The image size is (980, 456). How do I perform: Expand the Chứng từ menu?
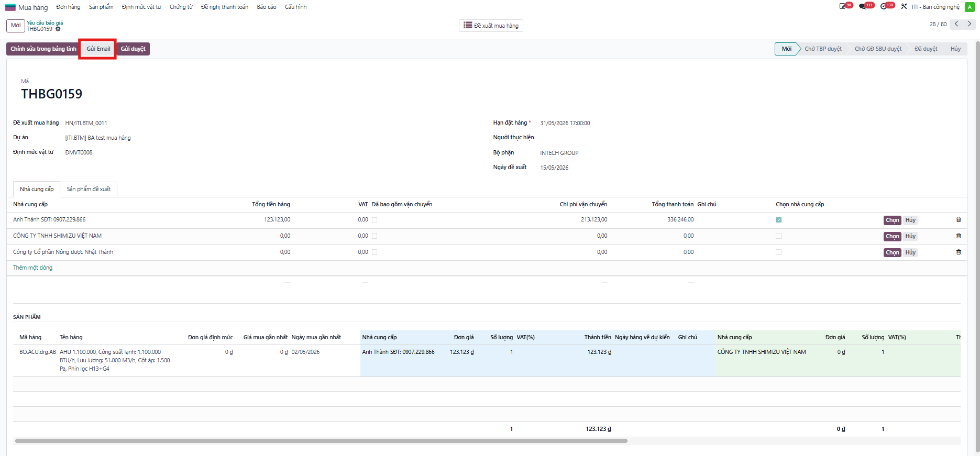181,7
